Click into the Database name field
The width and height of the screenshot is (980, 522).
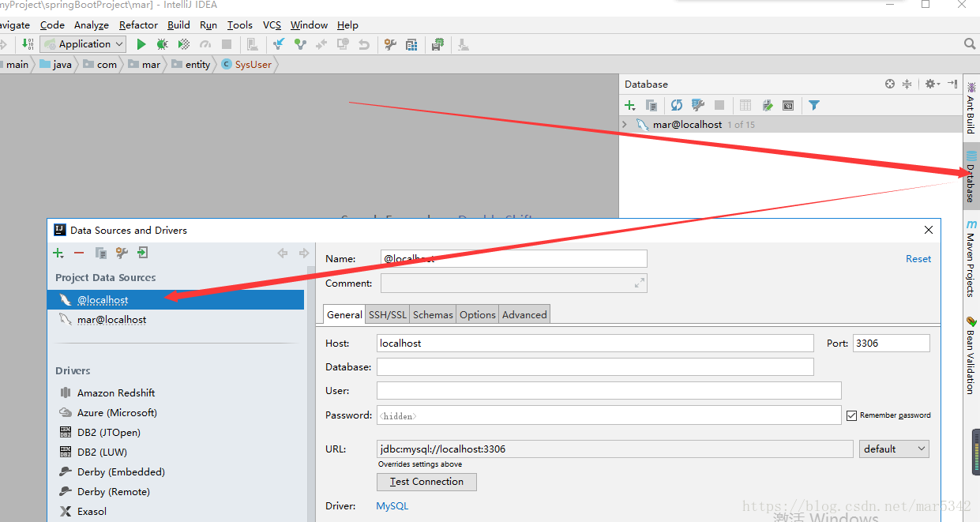pyautogui.click(x=595, y=367)
